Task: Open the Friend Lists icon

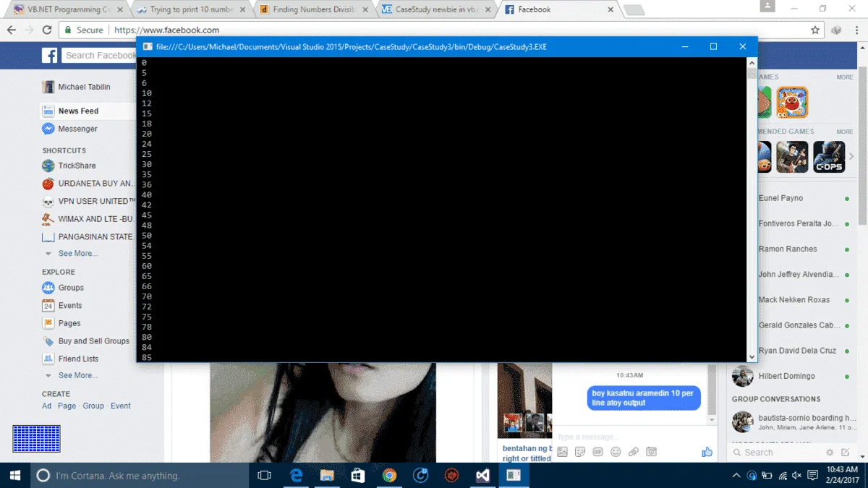Action: tap(48, 359)
